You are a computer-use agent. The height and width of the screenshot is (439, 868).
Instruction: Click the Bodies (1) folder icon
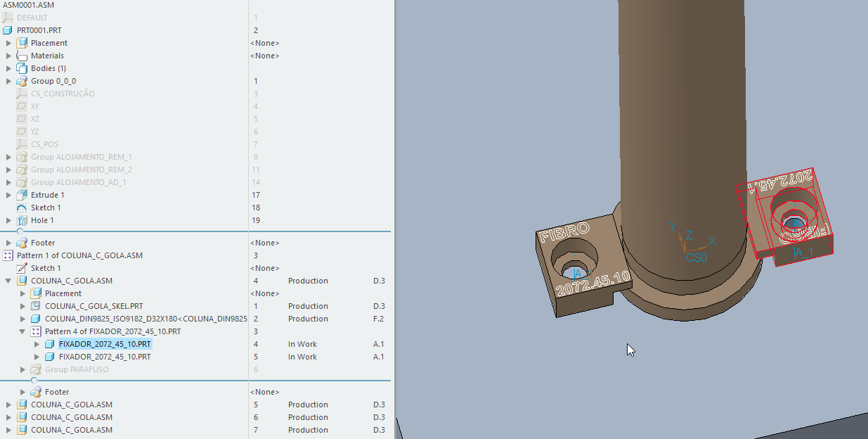(22, 68)
